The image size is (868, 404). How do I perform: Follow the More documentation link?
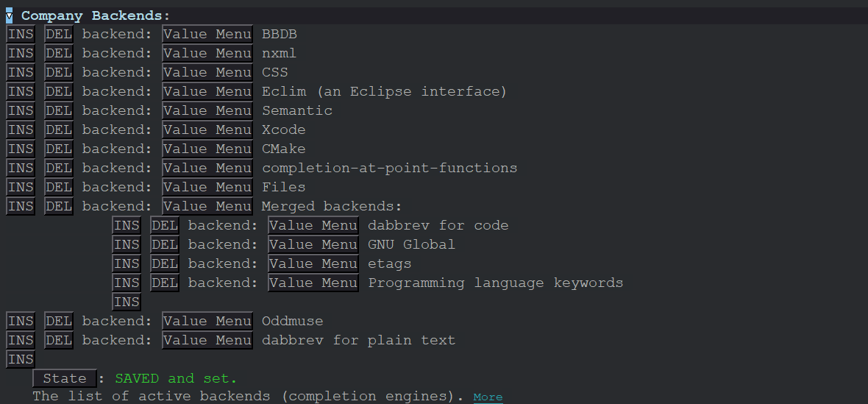click(488, 397)
